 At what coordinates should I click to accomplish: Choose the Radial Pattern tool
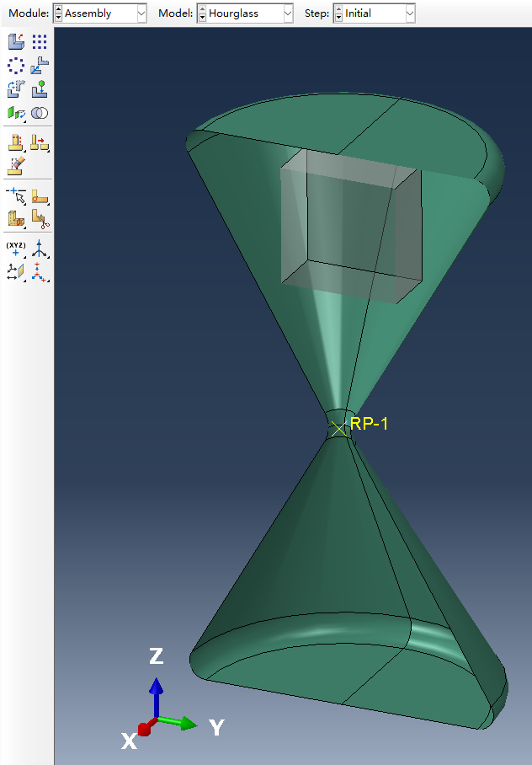(16, 66)
